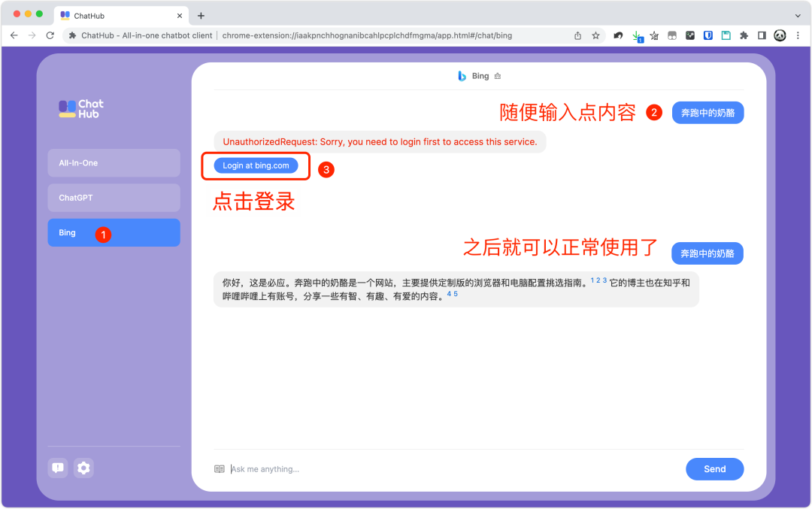
Task: Click the browser forward arrow
Action: pos(32,35)
